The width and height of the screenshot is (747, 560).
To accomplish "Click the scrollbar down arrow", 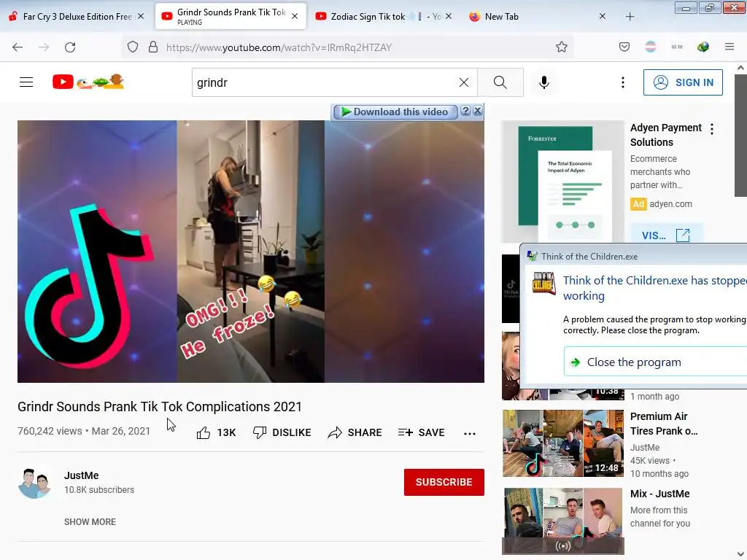I will click(x=741, y=554).
